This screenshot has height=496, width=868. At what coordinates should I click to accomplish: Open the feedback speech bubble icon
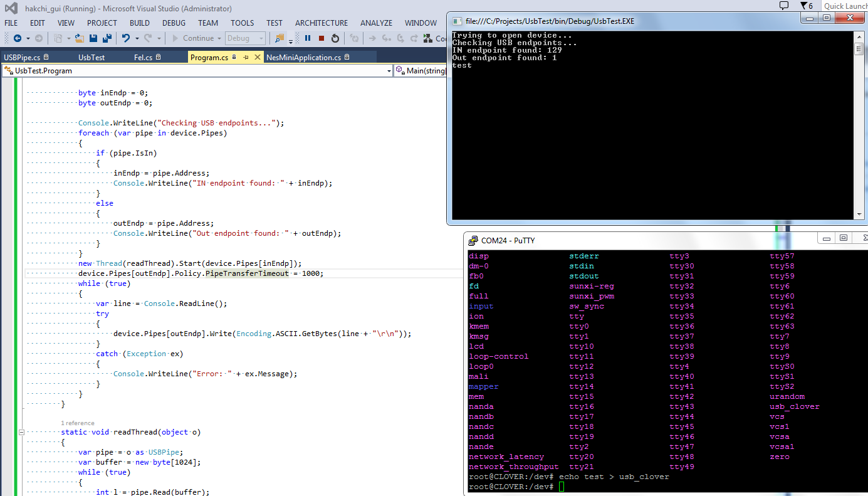point(783,6)
